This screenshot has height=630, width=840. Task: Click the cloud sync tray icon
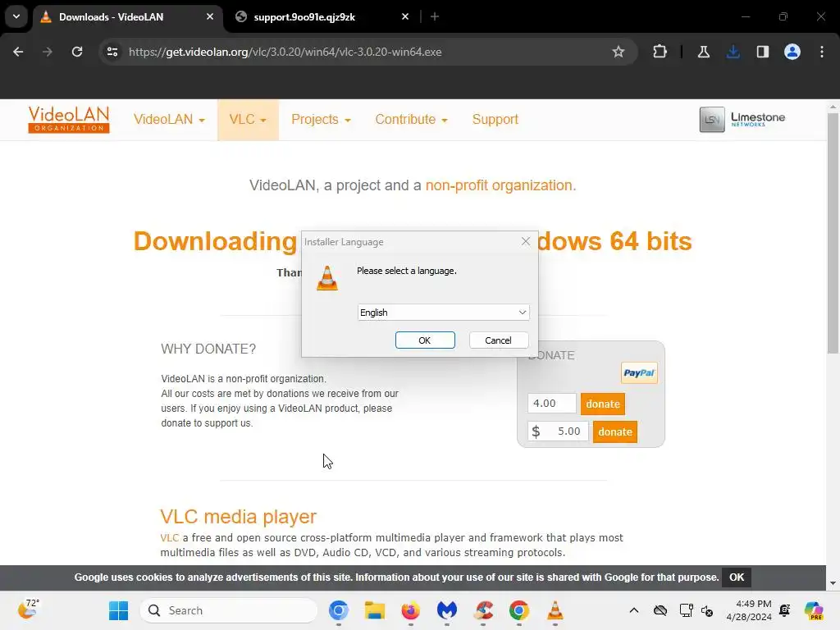pyautogui.click(x=660, y=610)
